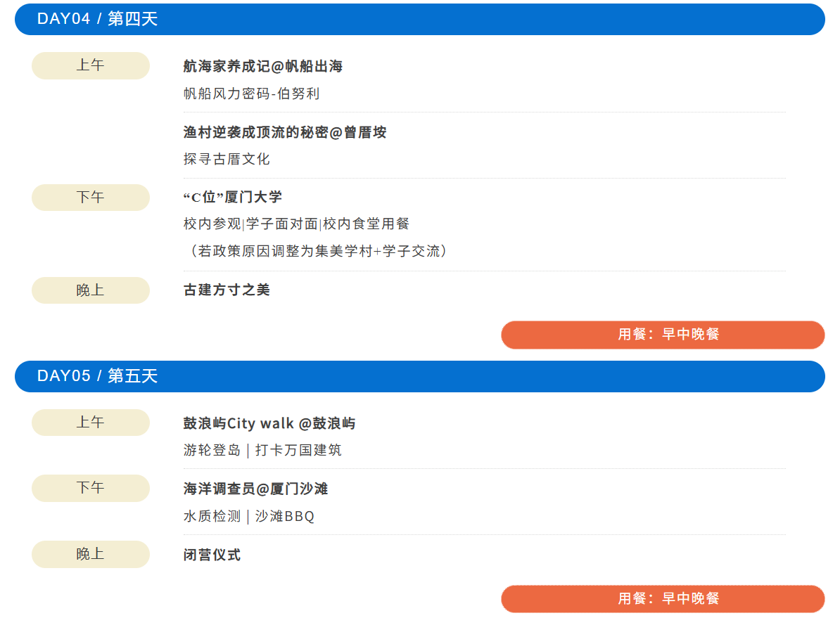Click 游轮登岛｜打卡万国建筑 description text
The width and height of the screenshot is (840, 618).
pos(262,450)
